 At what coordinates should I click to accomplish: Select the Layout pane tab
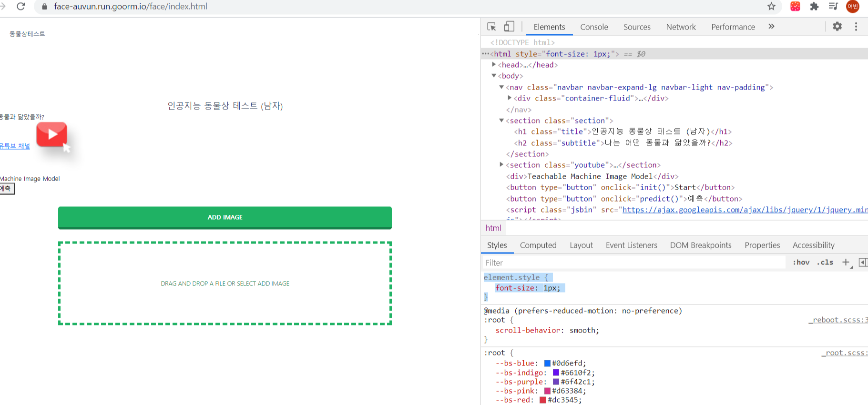581,245
